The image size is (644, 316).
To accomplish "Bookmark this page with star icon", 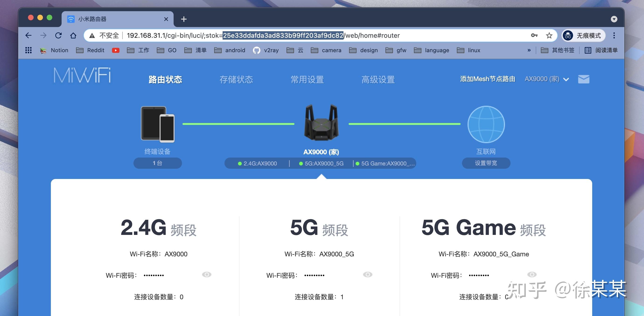I will [549, 35].
